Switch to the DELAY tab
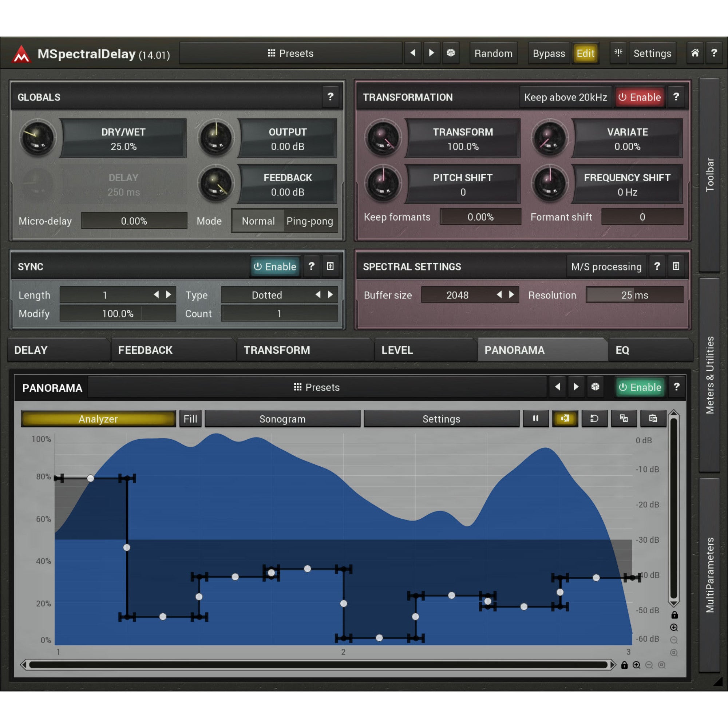Image resolution: width=728 pixels, height=728 pixels. pyautogui.click(x=59, y=350)
